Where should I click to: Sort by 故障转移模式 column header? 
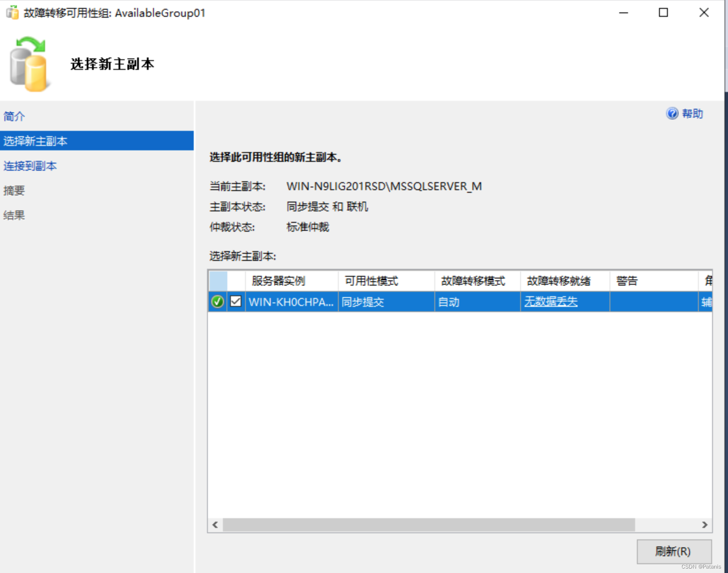point(478,281)
